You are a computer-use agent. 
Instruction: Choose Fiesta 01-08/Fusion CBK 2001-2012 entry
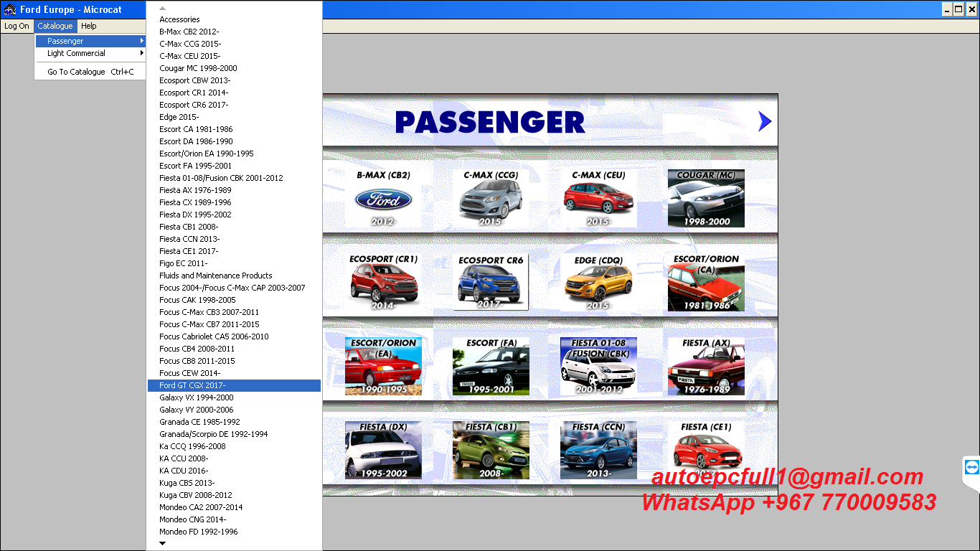pos(234,178)
